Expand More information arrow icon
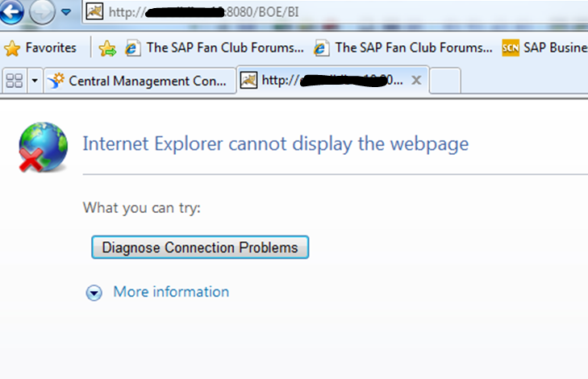This screenshot has height=379, width=588. pyautogui.click(x=94, y=293)
